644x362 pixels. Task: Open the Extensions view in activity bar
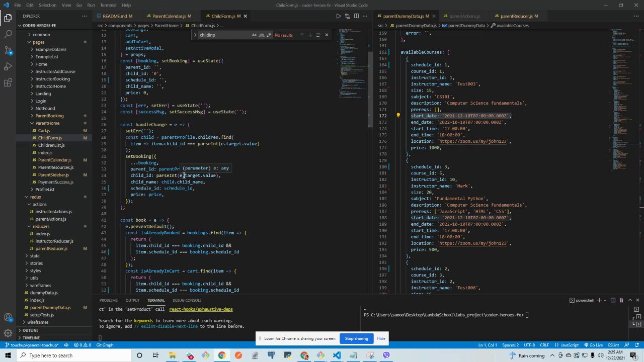8,82
